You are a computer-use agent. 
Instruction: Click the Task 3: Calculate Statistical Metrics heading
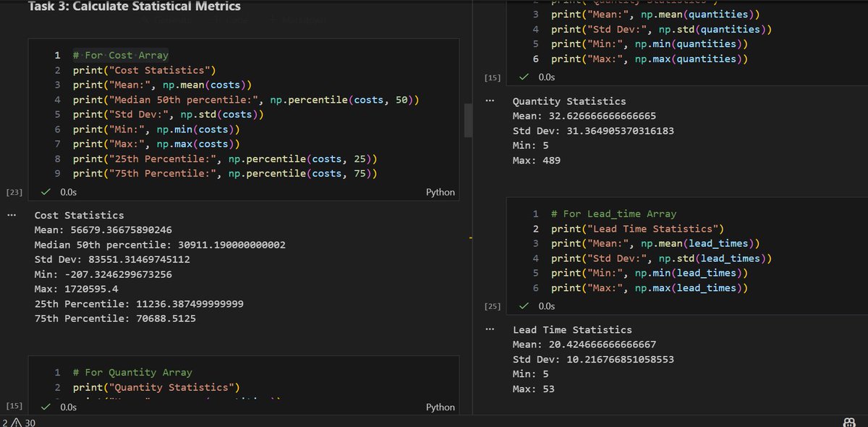(x=135, y=7)
